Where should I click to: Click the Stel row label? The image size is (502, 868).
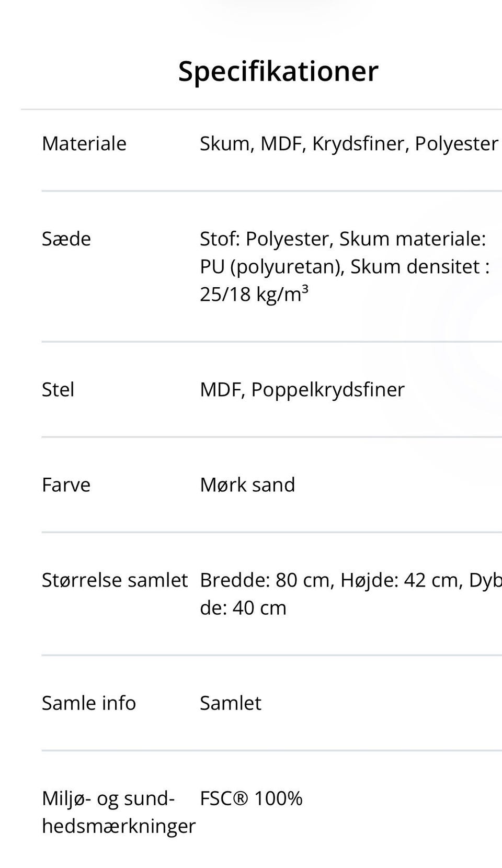pos(58,390)
